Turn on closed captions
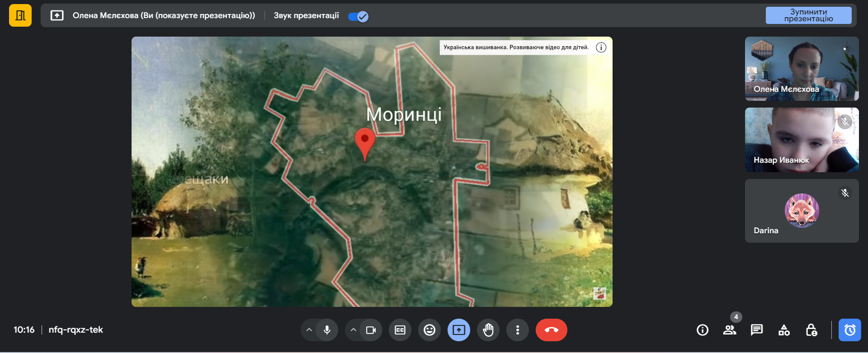868x353 pixels. click(400, 330)
